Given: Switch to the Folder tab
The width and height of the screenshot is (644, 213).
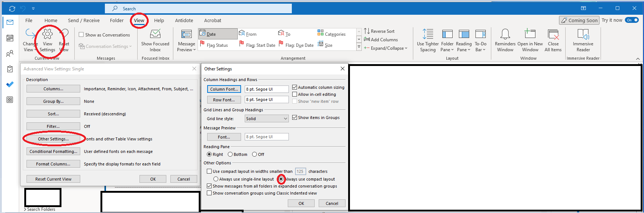Looking at the screenshot, I should 117,21.
